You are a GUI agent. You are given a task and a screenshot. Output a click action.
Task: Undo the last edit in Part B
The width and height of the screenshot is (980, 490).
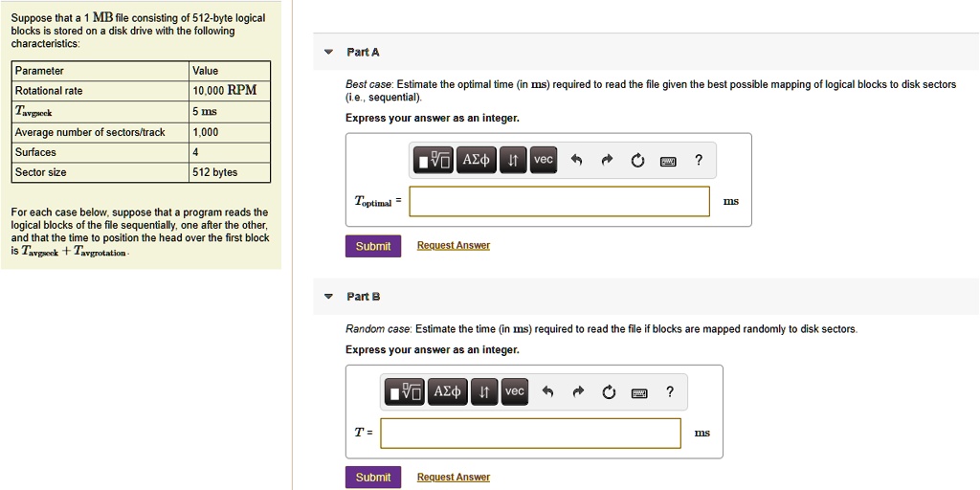tap(548, 391)
